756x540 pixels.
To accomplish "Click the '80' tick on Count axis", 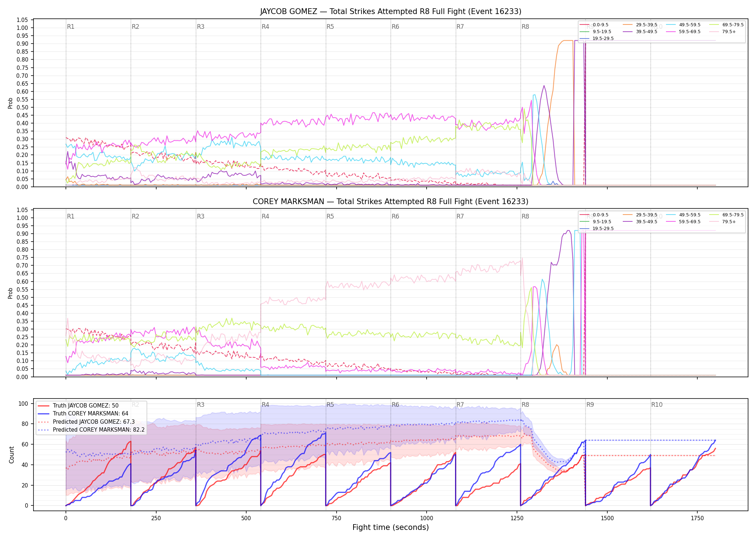I will tap(25, 424).
